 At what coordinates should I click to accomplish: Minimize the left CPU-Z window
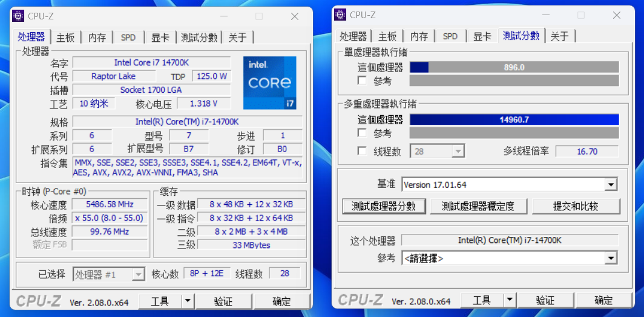[223, 16]
